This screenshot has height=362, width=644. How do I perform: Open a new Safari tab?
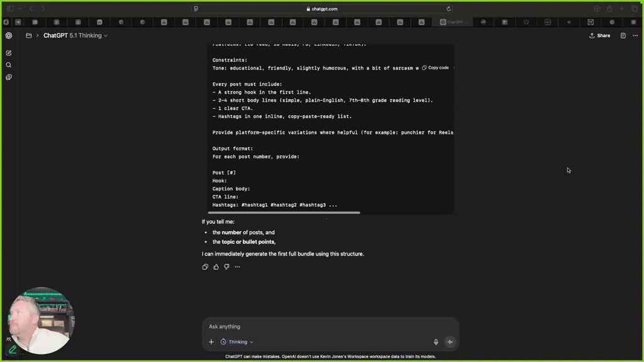point(622,9)
